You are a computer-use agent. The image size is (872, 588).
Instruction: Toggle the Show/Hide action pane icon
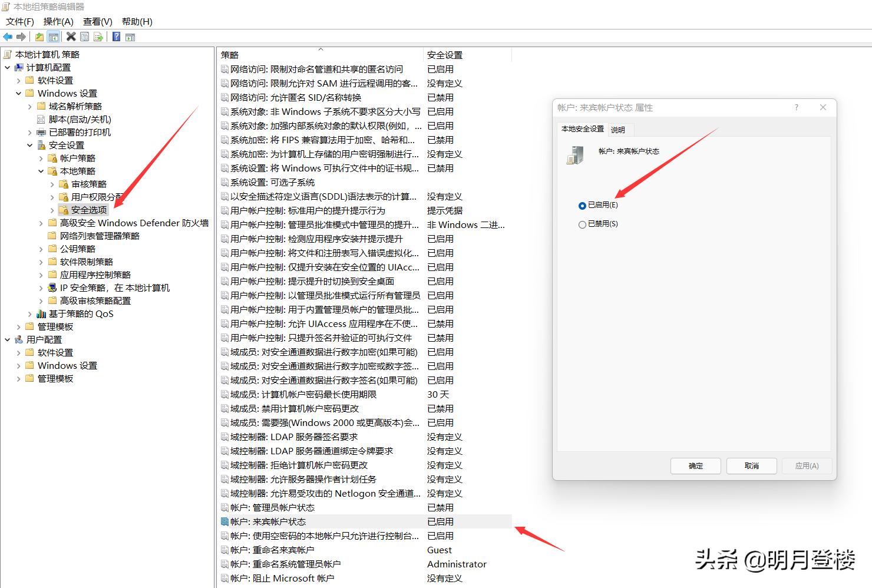[130, 37]
